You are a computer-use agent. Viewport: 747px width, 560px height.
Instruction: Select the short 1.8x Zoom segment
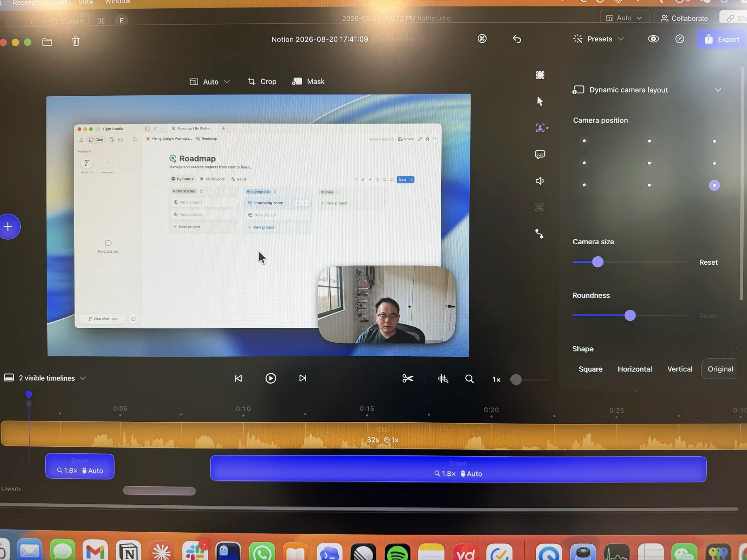[x=80, y=466]
